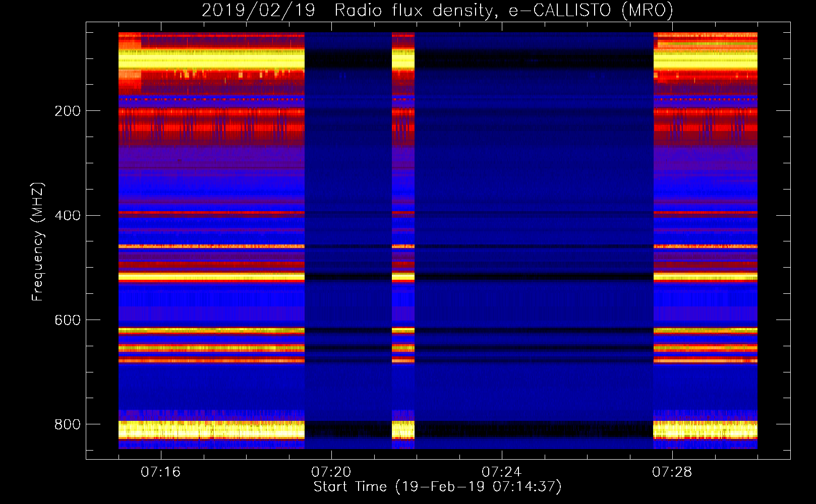Click the "Frequency (MHZ)" axis label
Viewport: 816px width, 504px height.
(38, 242)
